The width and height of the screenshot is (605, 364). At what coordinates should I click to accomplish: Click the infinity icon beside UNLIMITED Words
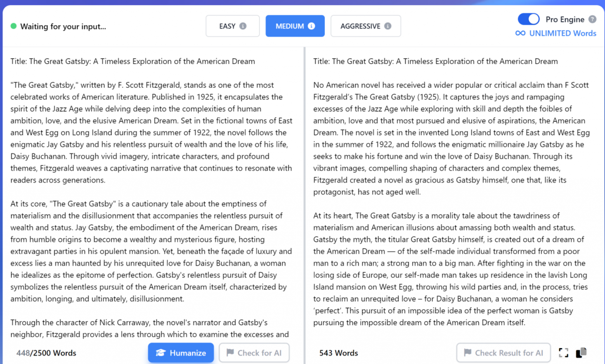click(520, 33)
